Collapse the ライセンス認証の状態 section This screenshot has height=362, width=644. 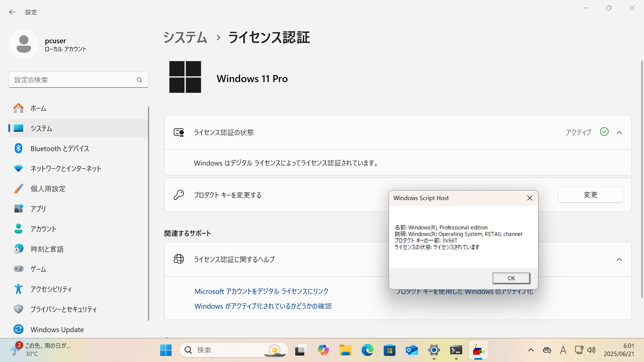(x=619, y=132)
